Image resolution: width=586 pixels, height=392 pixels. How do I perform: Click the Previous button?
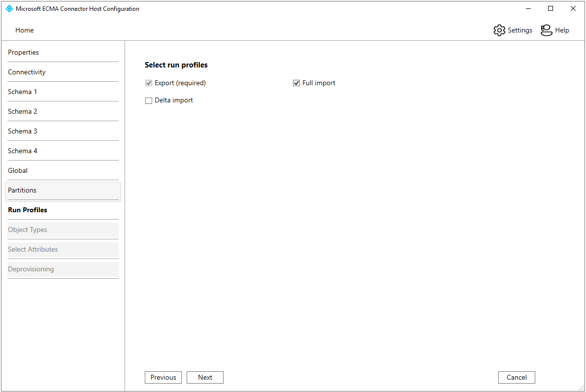pyautogui.click(x=163, y=377)
